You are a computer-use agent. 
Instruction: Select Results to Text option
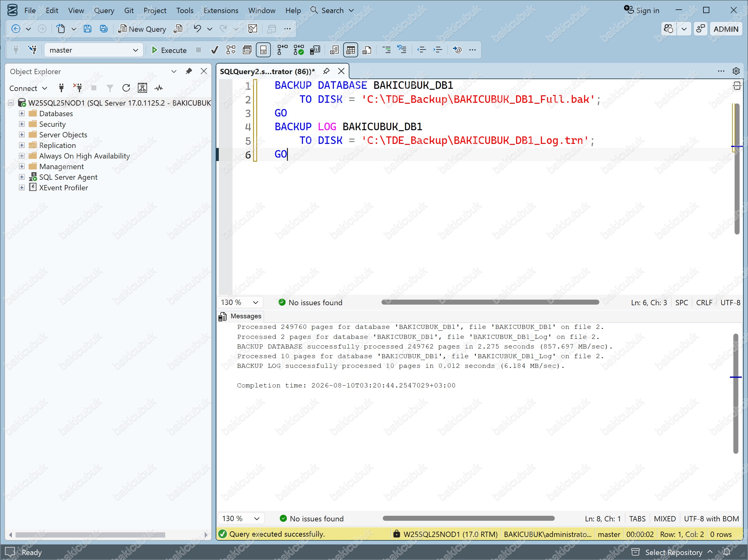pyautogui.click(x=334, y=50)
